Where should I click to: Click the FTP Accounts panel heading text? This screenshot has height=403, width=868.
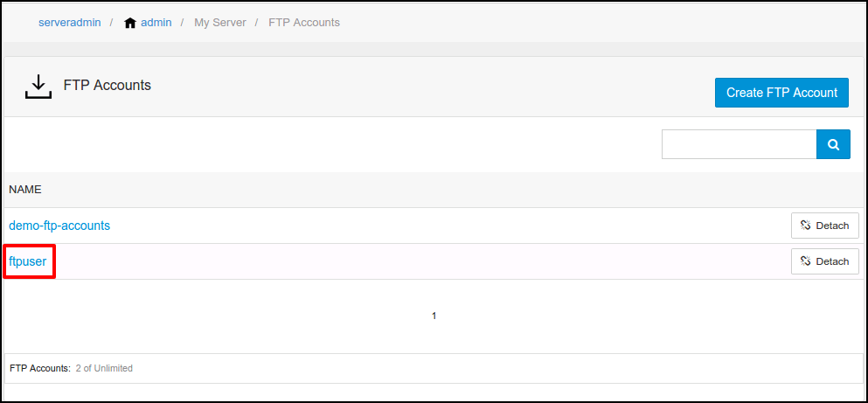(108, 86)
